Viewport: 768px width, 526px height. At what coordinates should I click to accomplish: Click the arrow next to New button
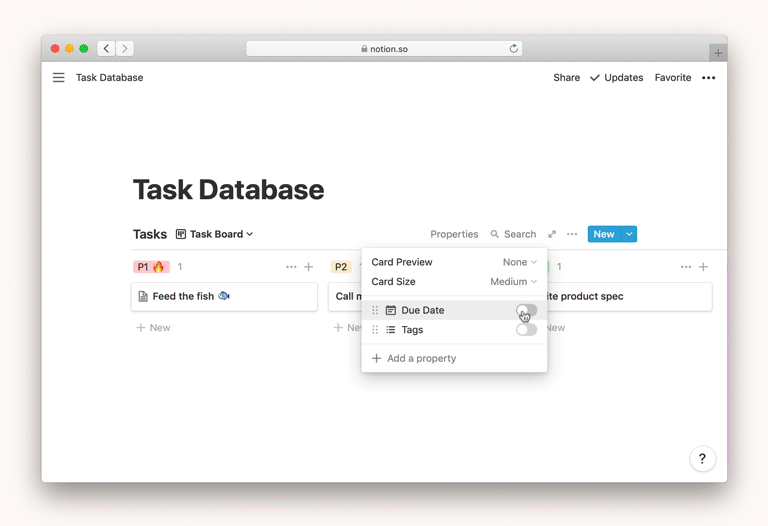(629, 234)
